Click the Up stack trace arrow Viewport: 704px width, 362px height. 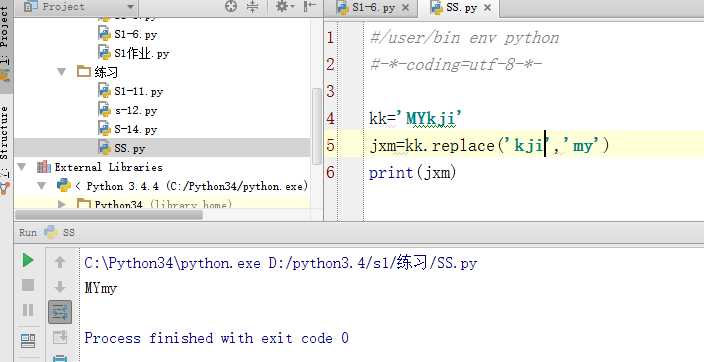click(60, 262)
